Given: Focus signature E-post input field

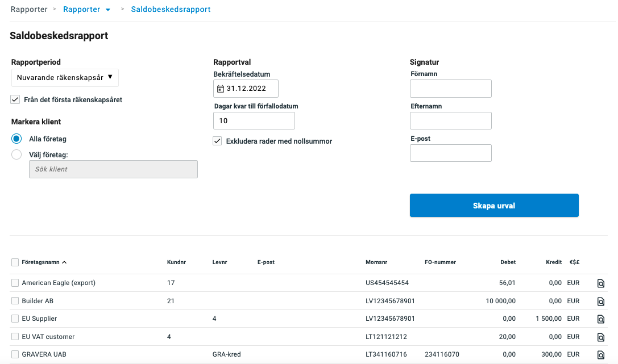Looking at the screenshot, I should point(451,153).
